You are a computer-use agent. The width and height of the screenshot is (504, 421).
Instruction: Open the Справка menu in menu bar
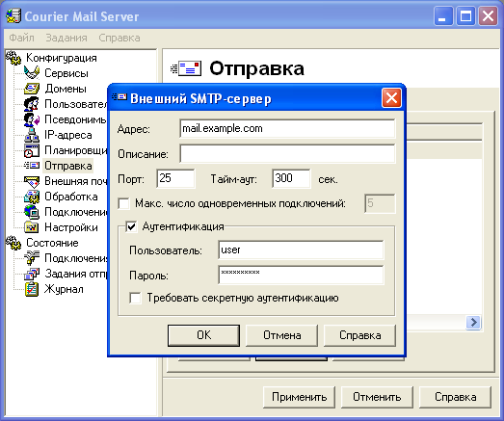click(x=119, y=38)
